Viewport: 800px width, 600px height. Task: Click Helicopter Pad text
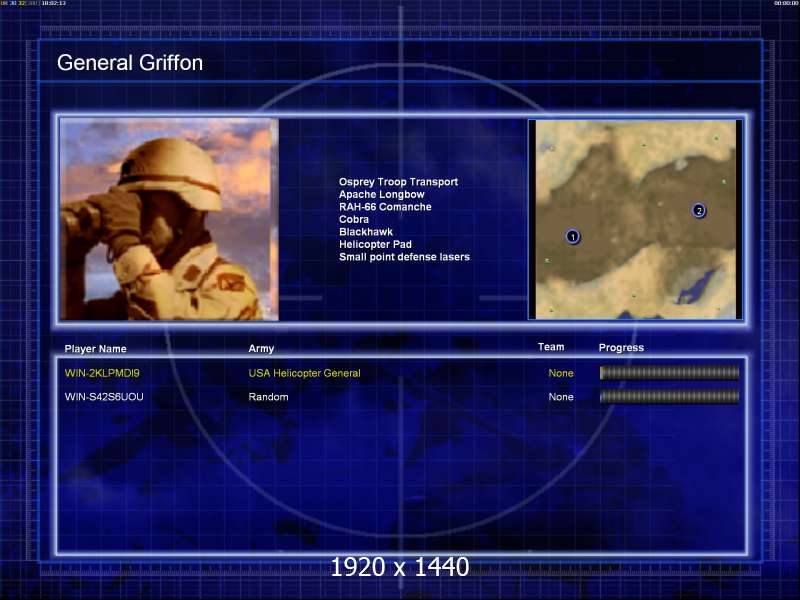375,244
